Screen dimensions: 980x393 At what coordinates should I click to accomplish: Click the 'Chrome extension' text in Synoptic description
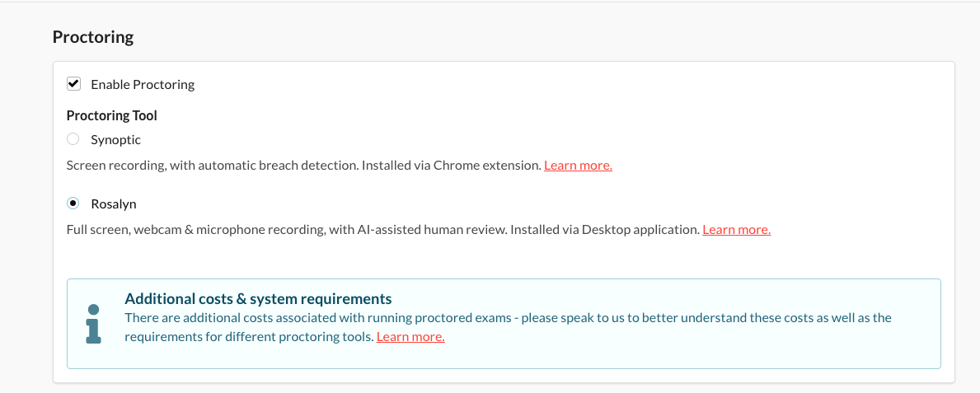coord(490,166)
